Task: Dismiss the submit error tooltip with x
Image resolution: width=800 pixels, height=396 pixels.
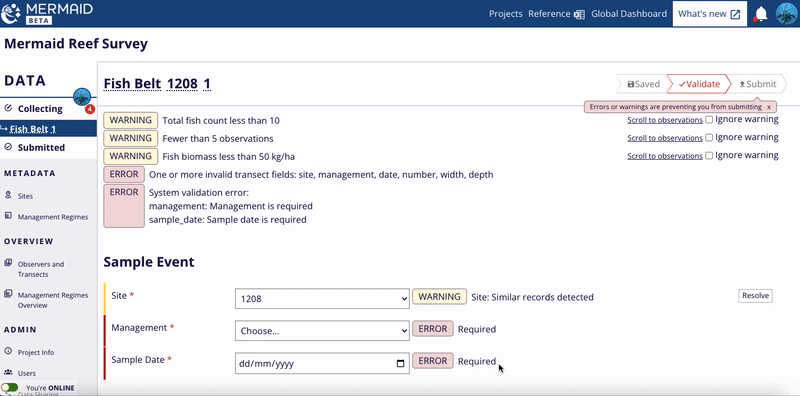Action: coord(769,107)
